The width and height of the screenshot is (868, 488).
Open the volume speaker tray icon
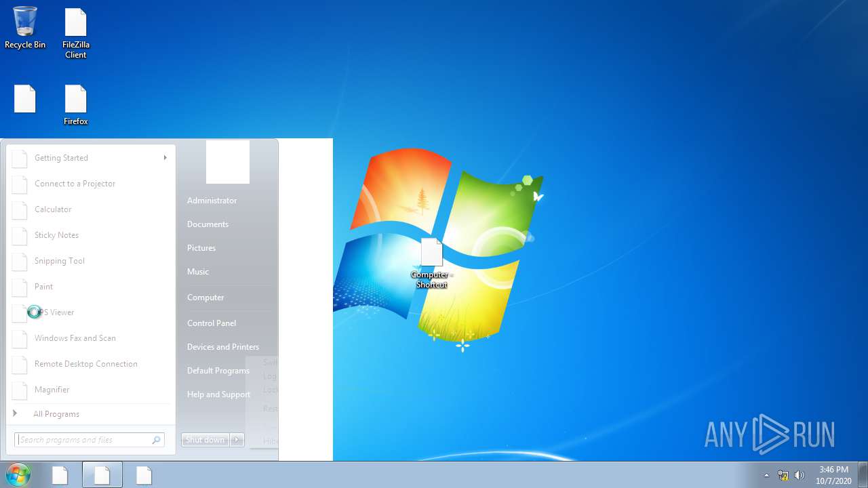click(800, 475)
